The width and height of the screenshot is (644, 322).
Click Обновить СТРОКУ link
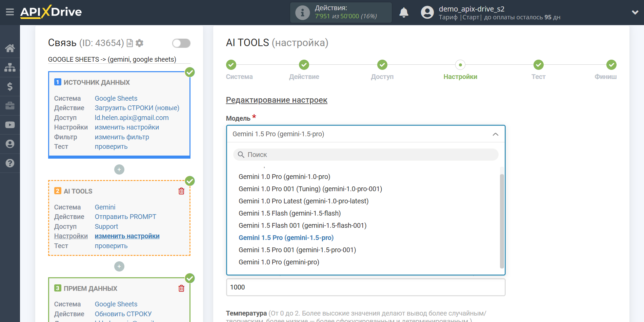[x=123, y=314]
